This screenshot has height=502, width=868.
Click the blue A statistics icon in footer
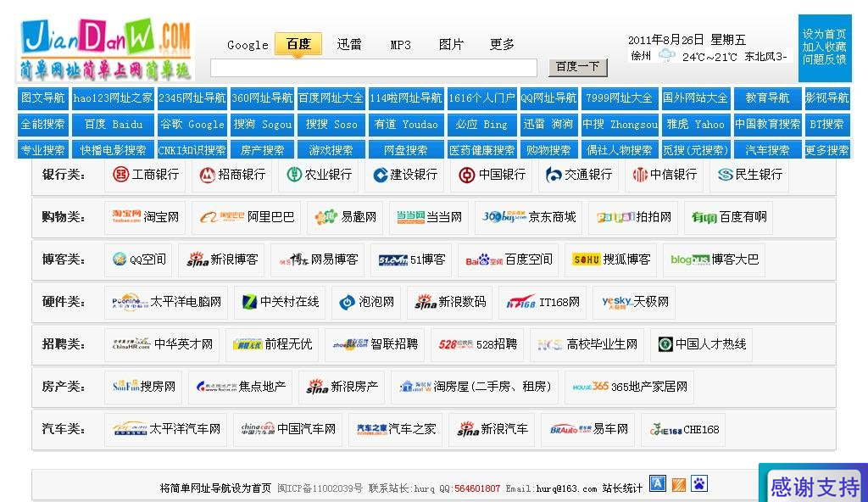click(x=658, y=483)
